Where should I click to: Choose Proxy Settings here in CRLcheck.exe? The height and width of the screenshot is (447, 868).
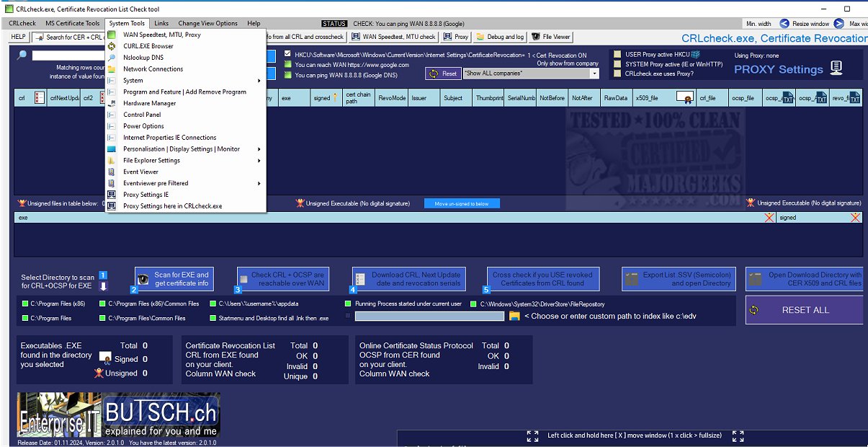pos(187,206)
